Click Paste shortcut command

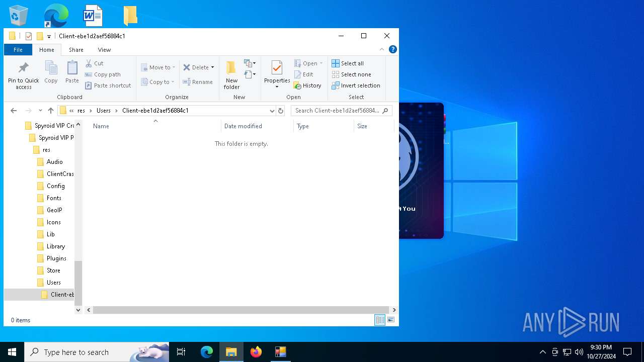tap(108, 85)
